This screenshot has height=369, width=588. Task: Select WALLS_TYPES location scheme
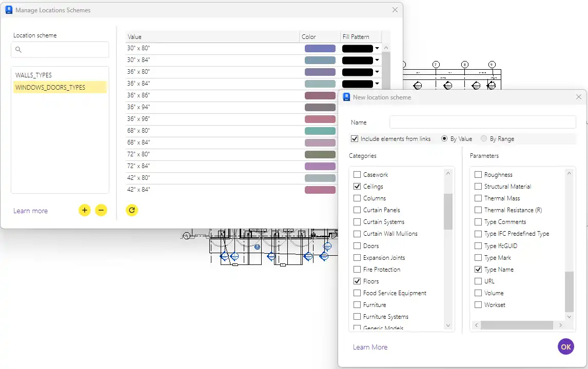pos(33,75)
